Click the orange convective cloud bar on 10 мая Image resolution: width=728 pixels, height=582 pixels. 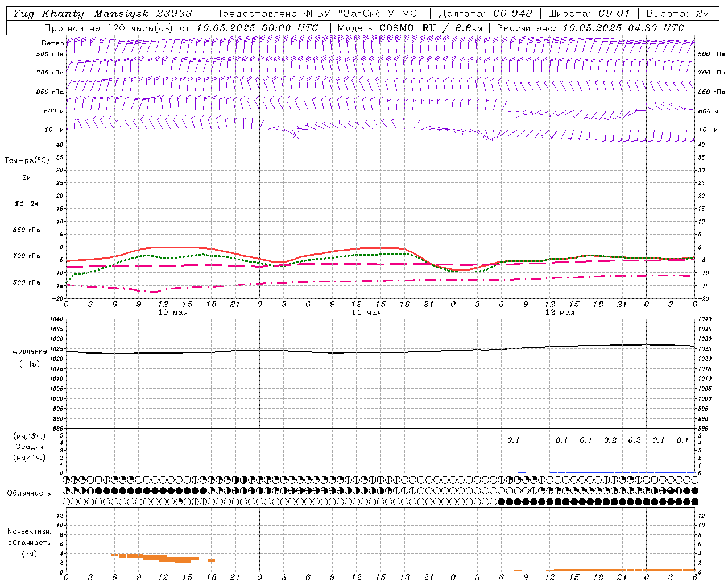[155, 558]
